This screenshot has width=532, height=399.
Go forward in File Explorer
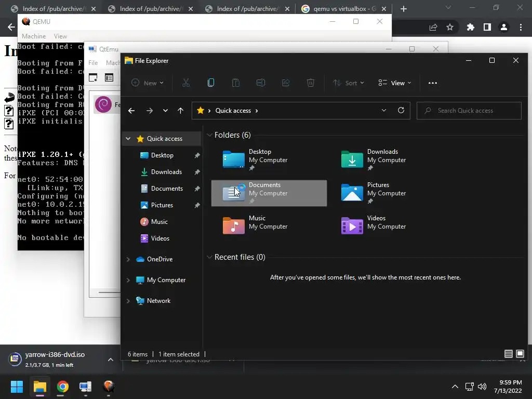(149, 111)
